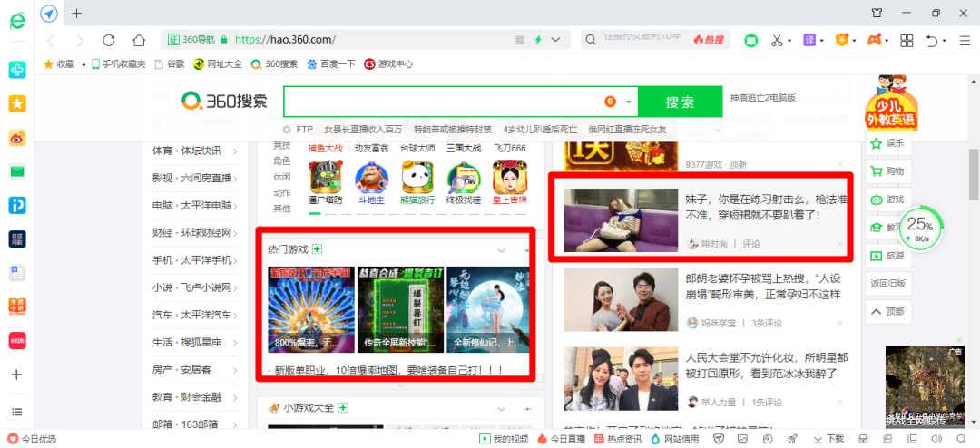Open 影视·六间房直播 category row
Viewport: 980px width, 448px height.
point(194,178)
